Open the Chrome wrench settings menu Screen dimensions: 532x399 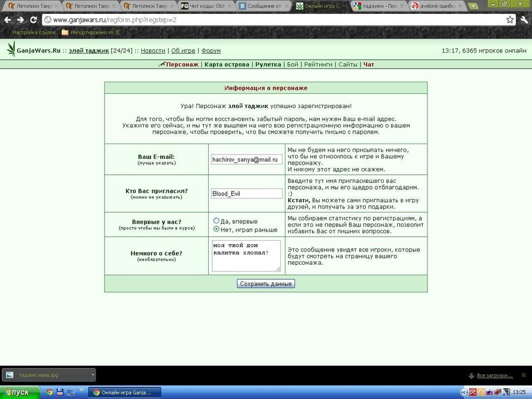pos(524,19)
